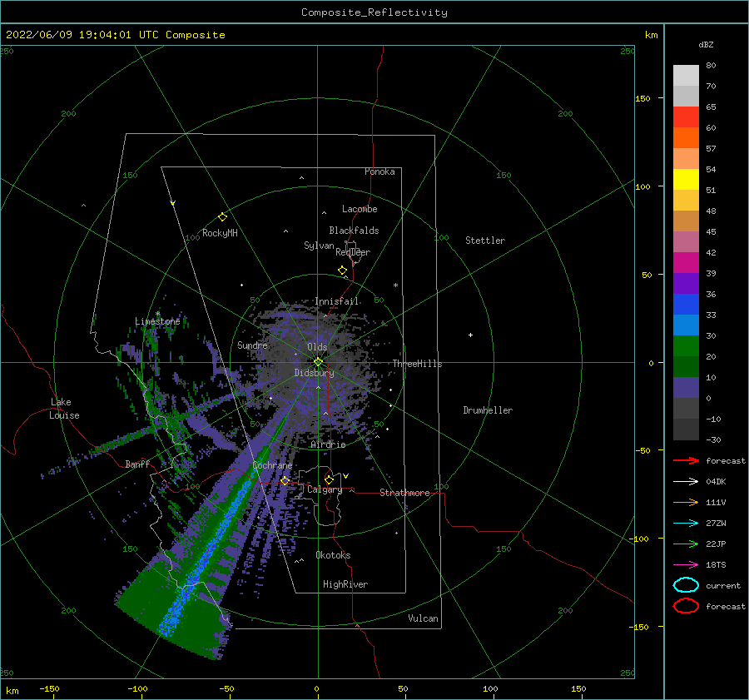
Task: Click the red forecast ellipse legend icon
Action: (686, 606)
